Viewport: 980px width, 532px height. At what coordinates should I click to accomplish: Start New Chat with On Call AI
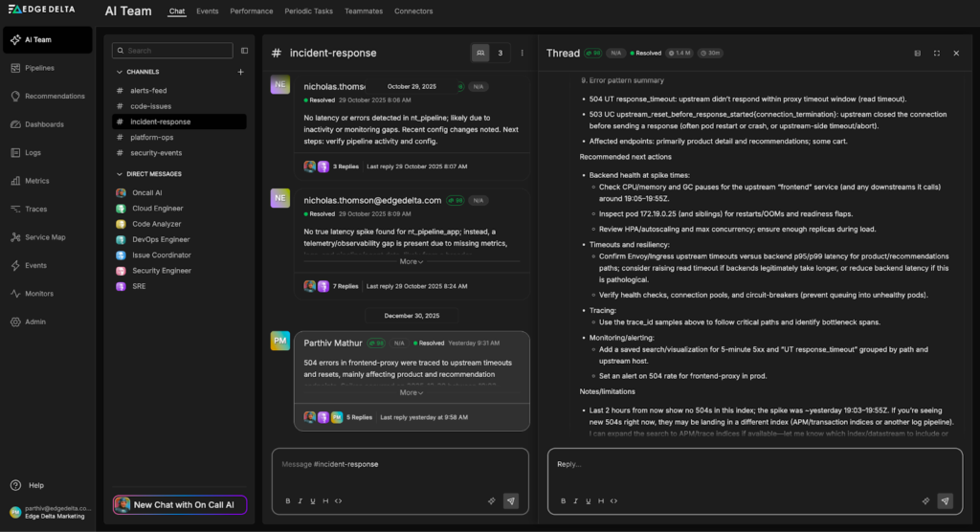click(179, 505)
